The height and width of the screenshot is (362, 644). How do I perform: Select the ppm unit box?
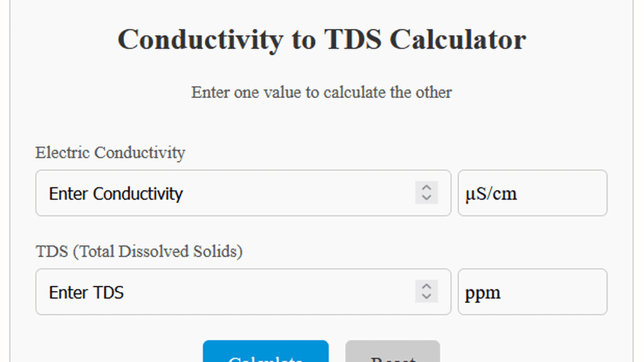coord(532,292)
